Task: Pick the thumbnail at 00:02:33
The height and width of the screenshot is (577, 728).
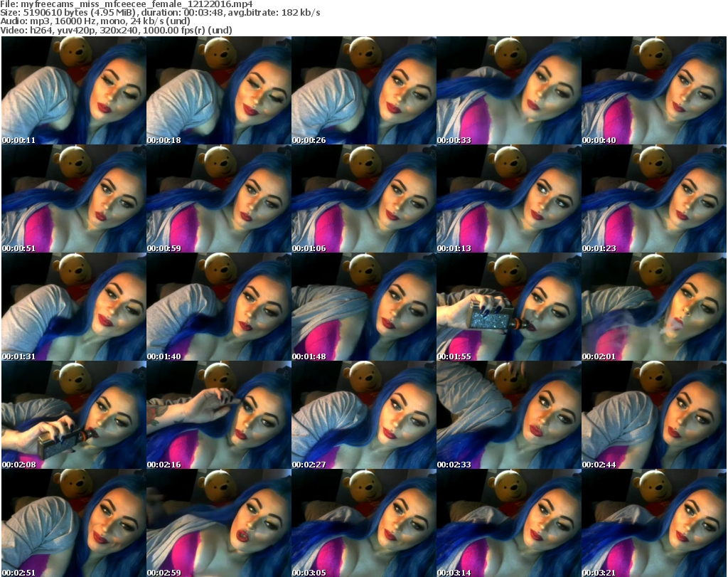Action: pyautogui.click(x=509, y=415)
